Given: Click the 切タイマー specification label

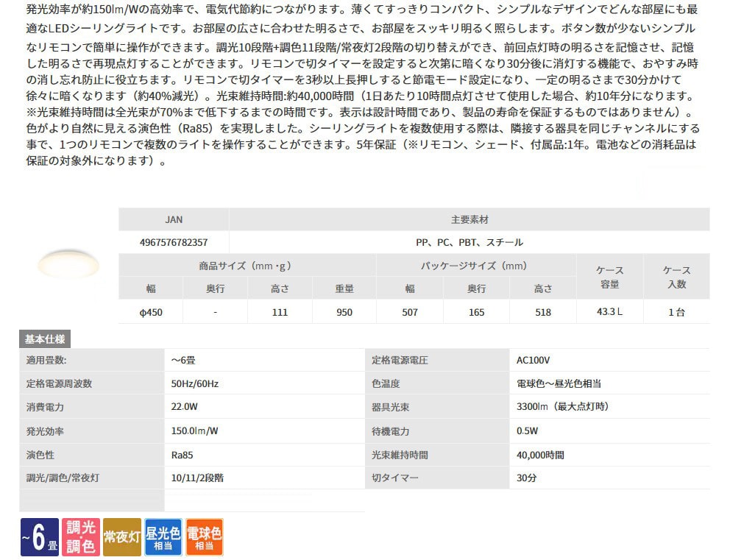Looking at the screenshot, I should click(395, 478).
